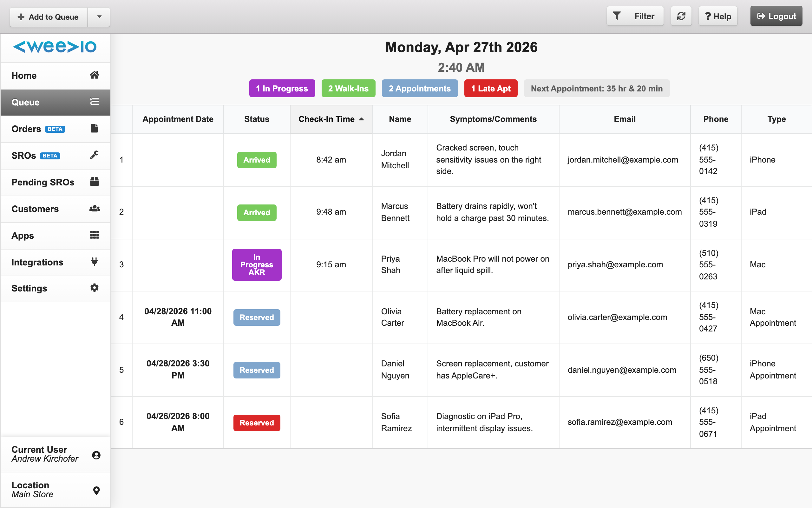Click the Help question mark icon
This screenshot has width=812, height=508.
(708, 17)
